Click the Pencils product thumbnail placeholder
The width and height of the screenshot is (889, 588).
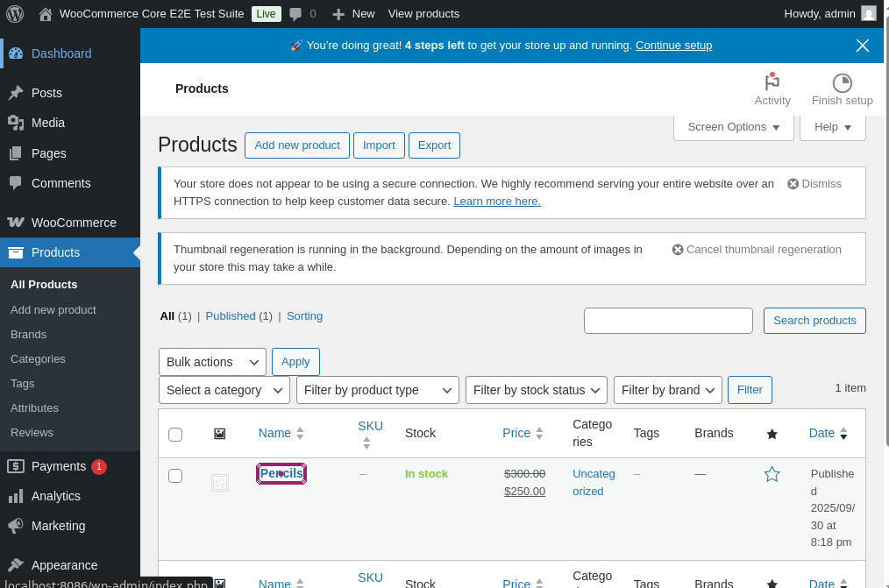click(220, 483)
